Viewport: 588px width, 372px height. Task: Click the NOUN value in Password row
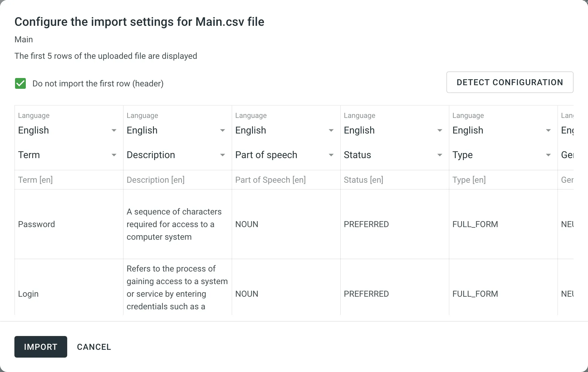(247, 224)
